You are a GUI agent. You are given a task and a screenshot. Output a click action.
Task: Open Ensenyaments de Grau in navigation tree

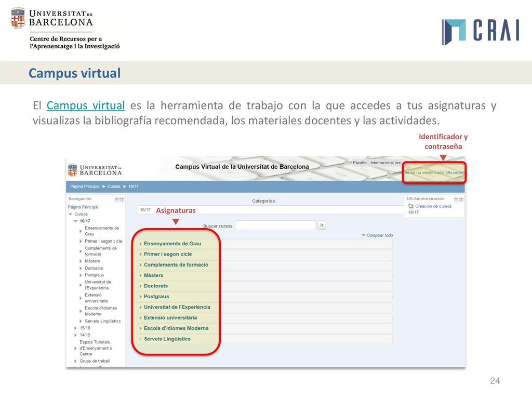pyautogui.click(x=102, y=231)
